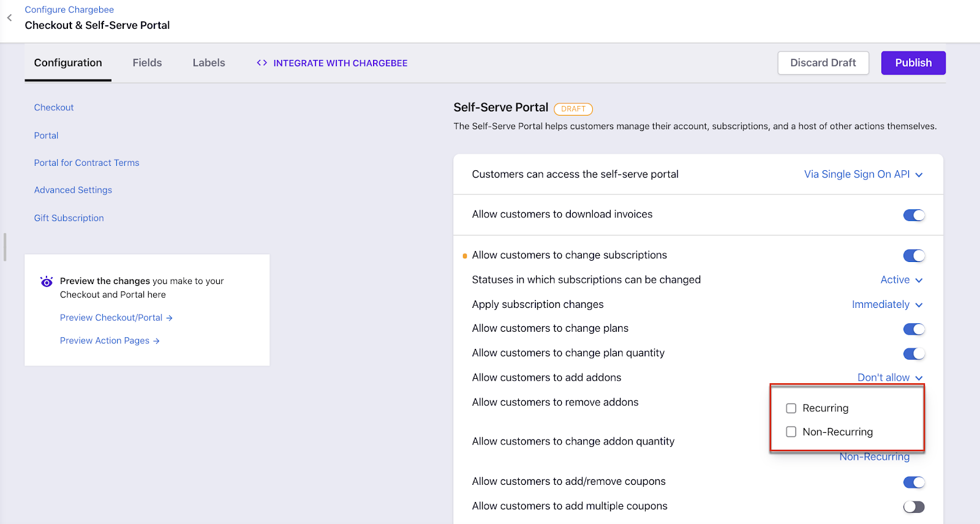Click arrow icon next to Preview Checkout/Portal
The image size is (980, 524).
click(170, 318)
